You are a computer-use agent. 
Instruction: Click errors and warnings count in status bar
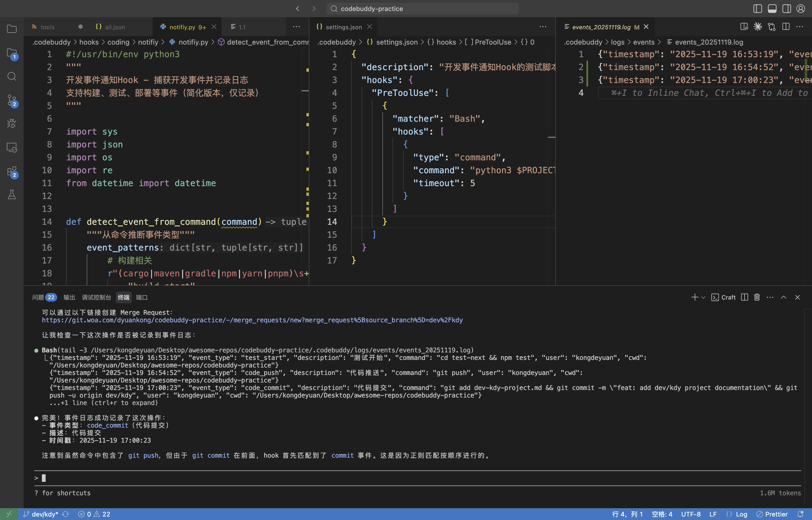pyautogui.click(x=94, y=514)
